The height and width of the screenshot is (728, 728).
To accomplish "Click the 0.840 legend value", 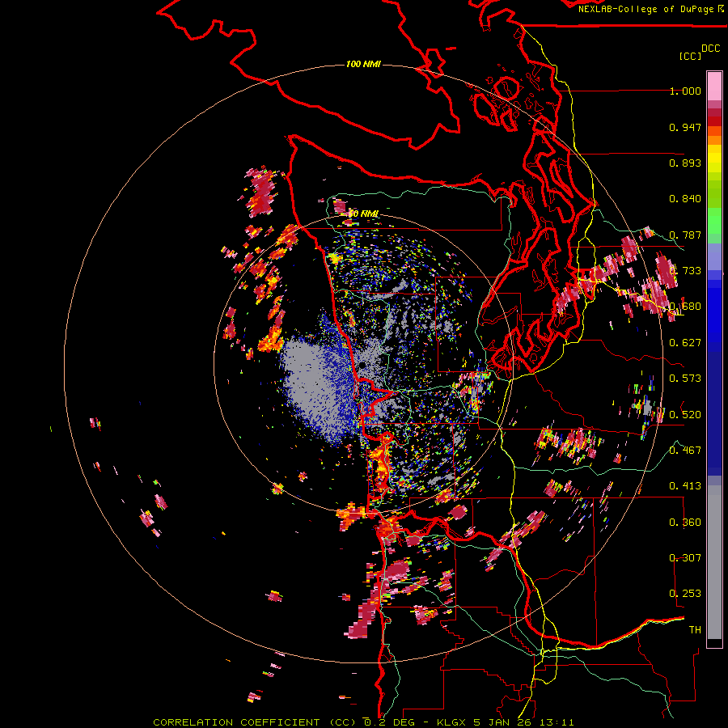I will pyautogui.click(x=685, y=199).
